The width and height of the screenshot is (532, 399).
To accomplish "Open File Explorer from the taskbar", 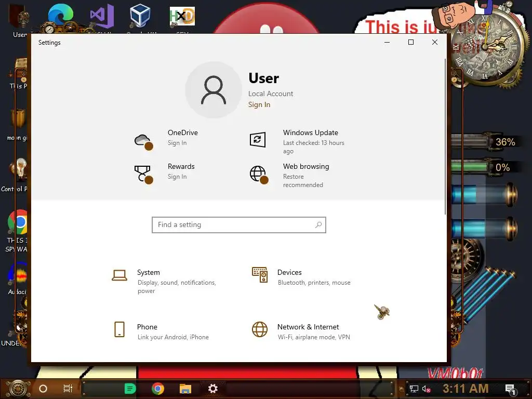I will click(x=185, y=389).
